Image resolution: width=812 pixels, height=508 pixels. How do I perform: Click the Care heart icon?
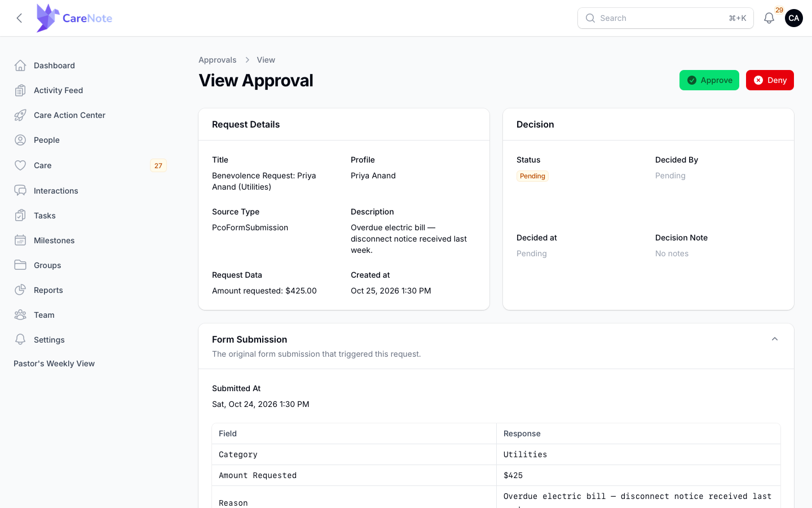tap(20, 165)
